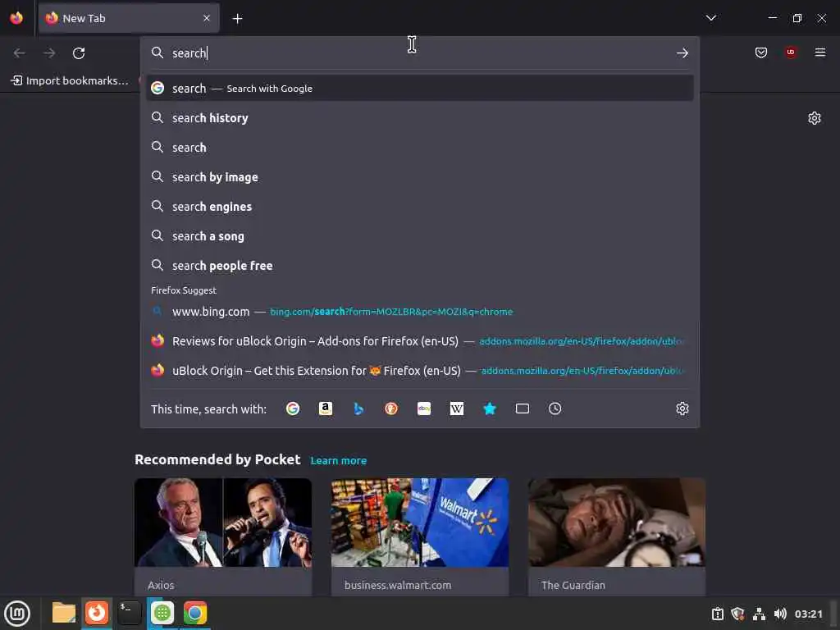Choose the plain 'search' suggestion with magnifier
Viewport: 840px width, 630px height.
pos(419,148)
